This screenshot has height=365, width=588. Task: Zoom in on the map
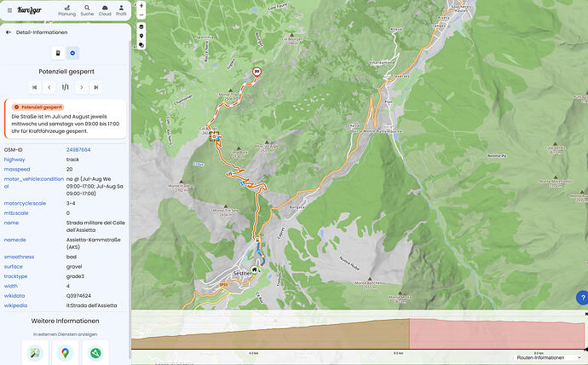coord(141,6)
